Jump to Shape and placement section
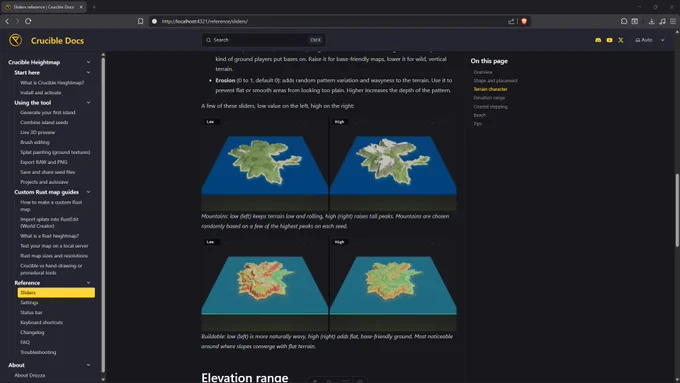Screen dimensions: 680x383 point(495,81)
